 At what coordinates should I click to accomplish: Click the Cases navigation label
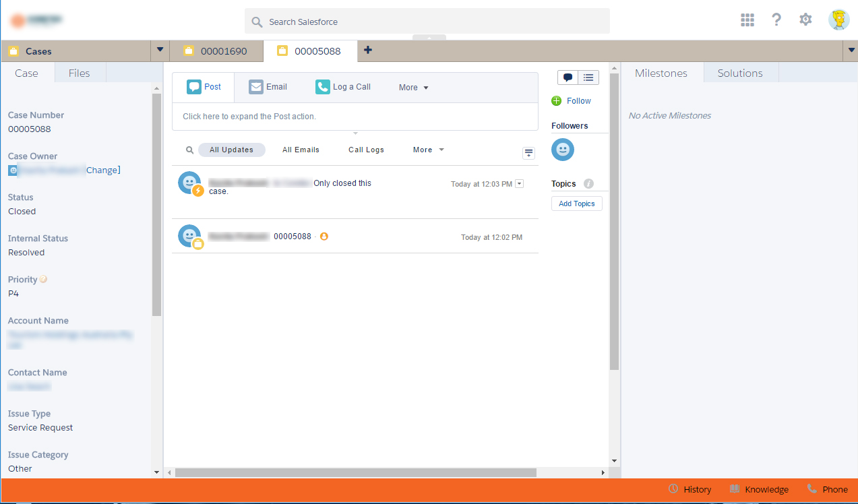click(38, 51)
